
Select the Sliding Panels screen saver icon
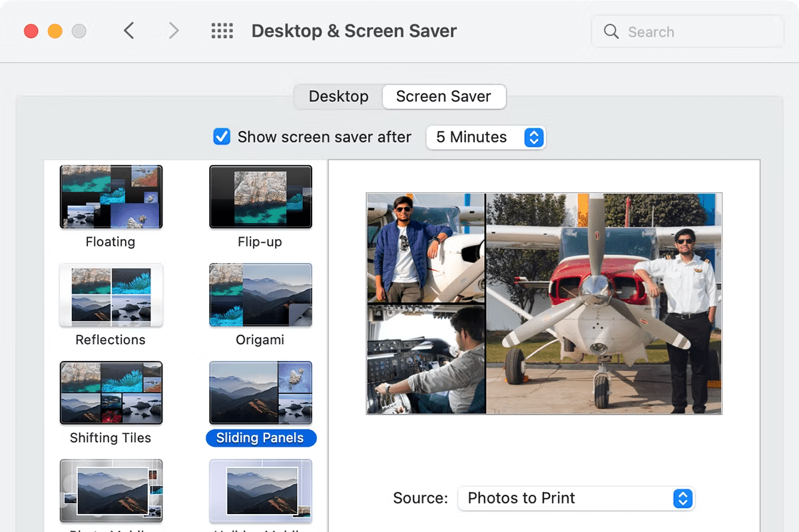(x=260, y=393)
